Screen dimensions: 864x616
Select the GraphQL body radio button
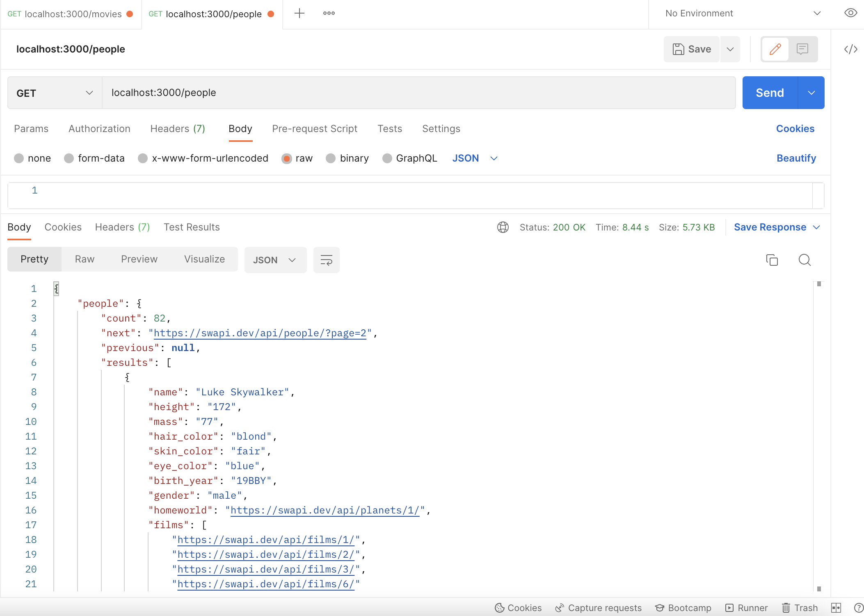387,158
